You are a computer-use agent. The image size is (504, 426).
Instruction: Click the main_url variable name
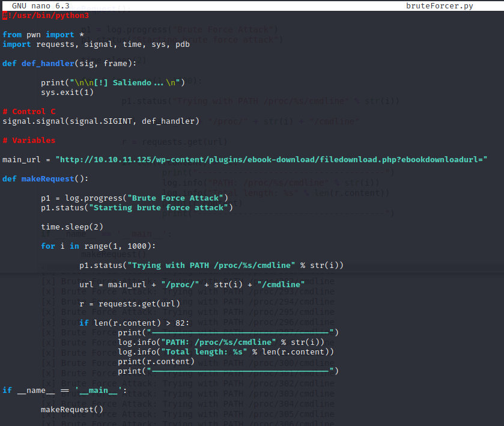tap(22, 159)
